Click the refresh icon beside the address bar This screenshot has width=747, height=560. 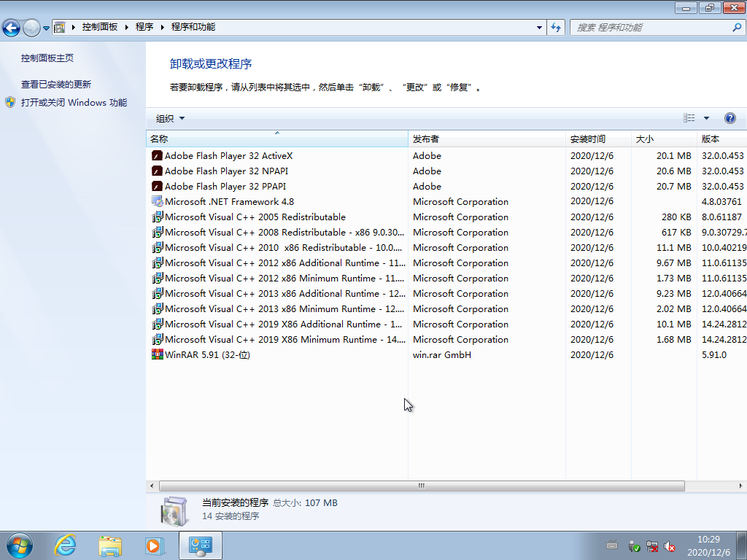tap(555, 27)
